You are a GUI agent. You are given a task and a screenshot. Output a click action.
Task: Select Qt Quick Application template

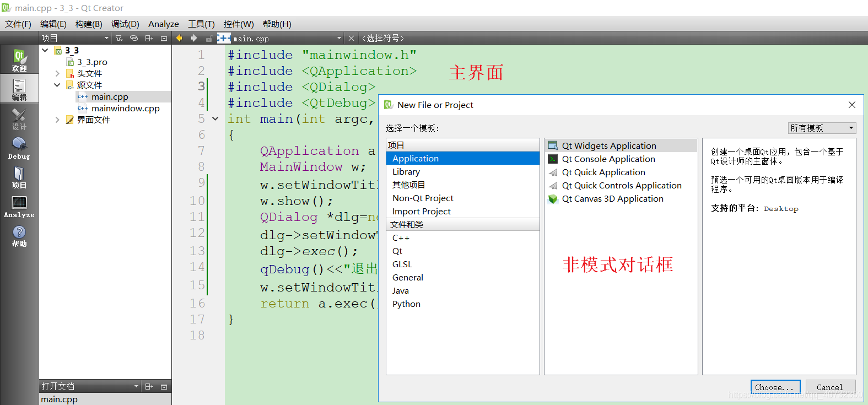pos(621,172)
